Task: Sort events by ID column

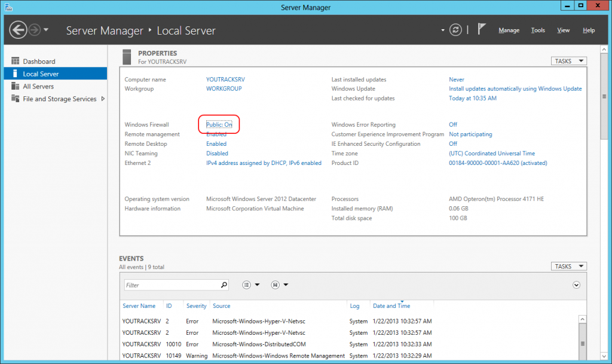Action: tap(169, 306)
